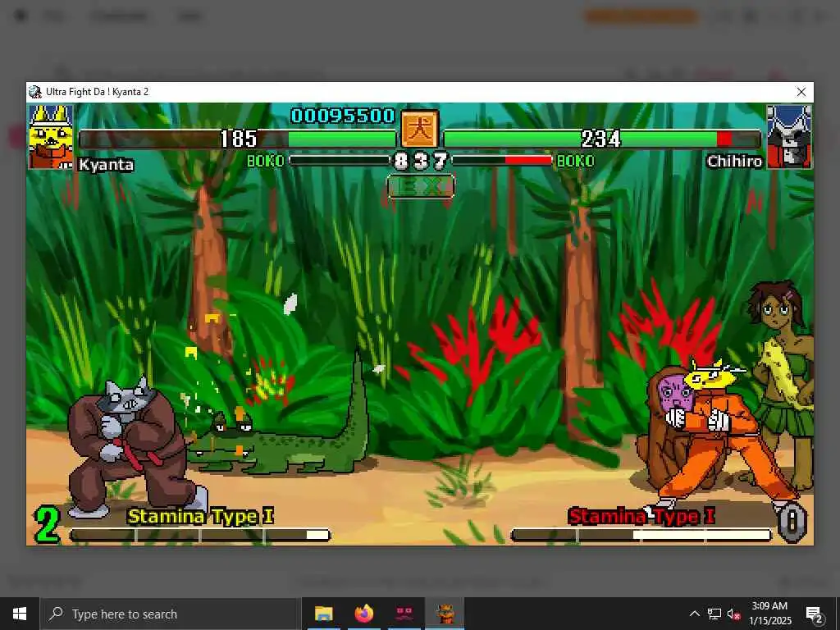Open the Windows Start menu
This screenshot has height=630, width=840.
coord(20,614)
